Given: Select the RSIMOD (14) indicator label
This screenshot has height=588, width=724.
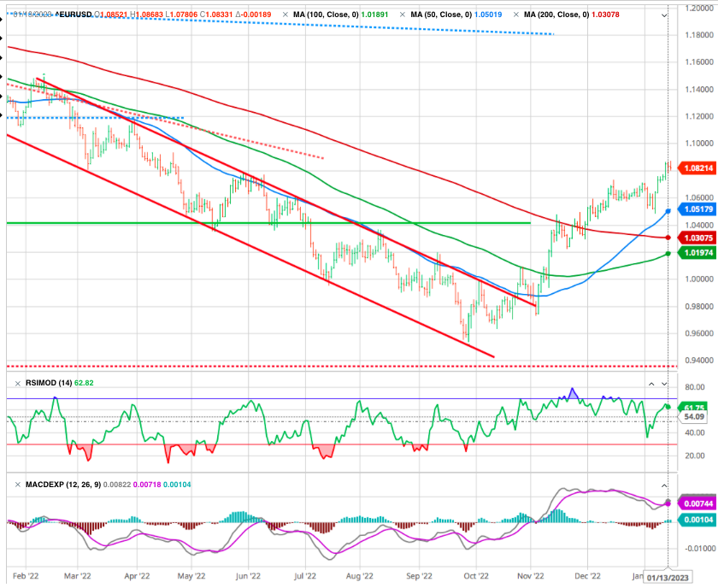Looking at the screenshot, I should click(48, 383).
